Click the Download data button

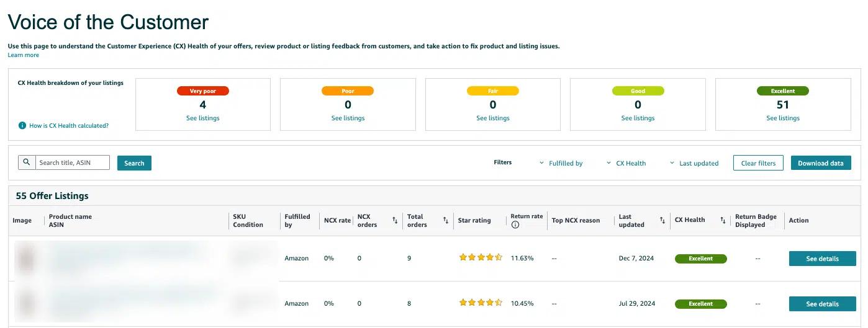820,163
